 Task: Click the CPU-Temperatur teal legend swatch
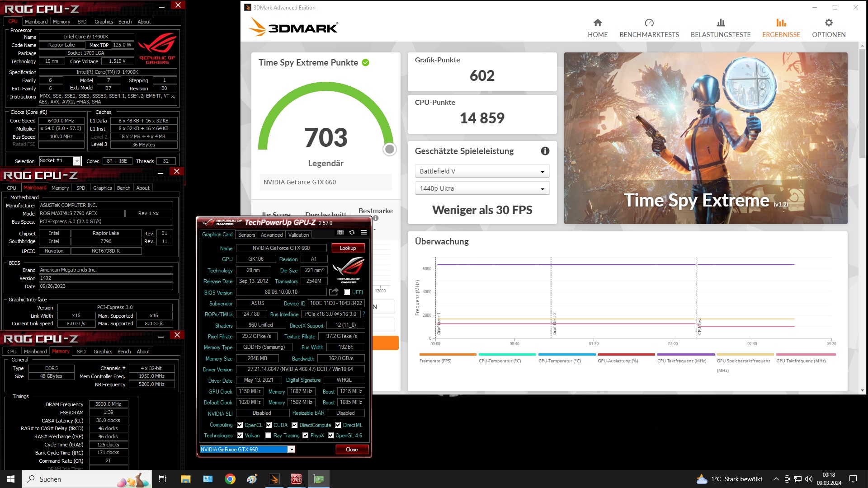click(507, 355)
